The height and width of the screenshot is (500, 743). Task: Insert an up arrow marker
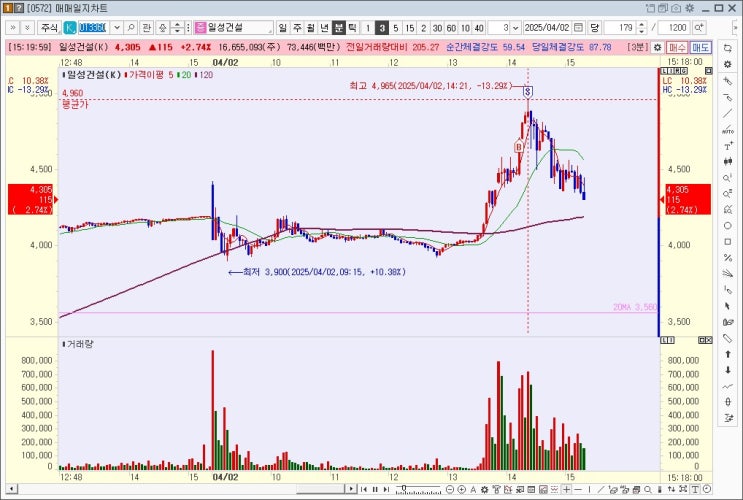coord(728,354)
